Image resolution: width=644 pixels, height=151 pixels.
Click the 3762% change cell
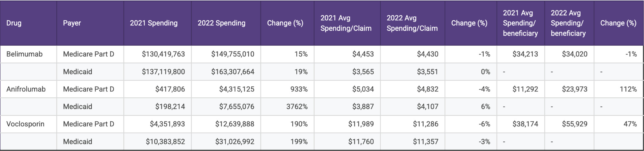tap(297, 107)
